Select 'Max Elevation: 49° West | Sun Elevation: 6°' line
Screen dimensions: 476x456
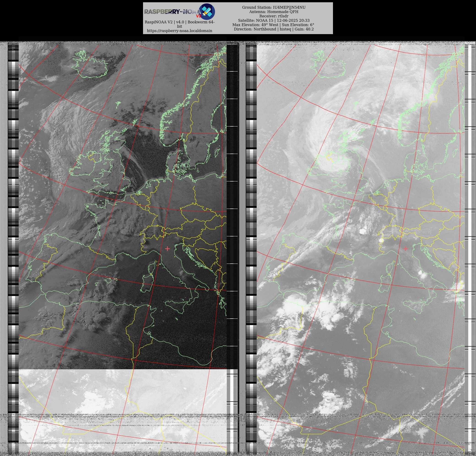tap(273, 25)
